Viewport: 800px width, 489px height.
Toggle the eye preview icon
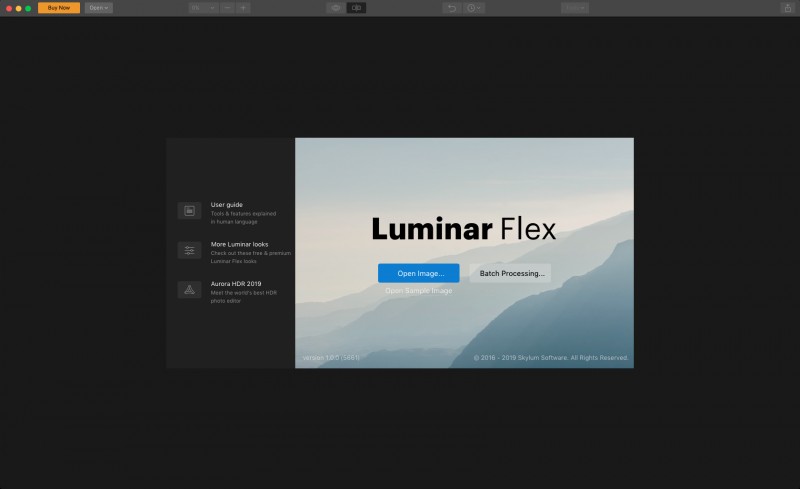click(336, 8)
